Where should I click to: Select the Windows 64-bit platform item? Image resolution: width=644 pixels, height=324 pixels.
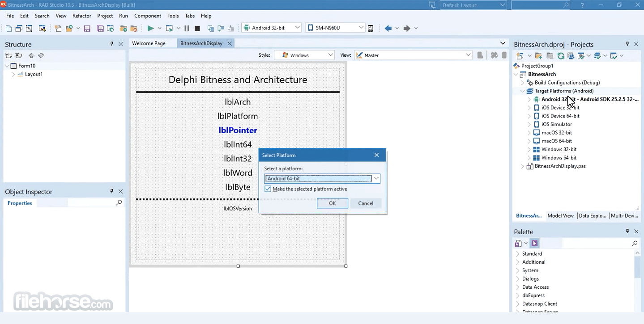559,158
